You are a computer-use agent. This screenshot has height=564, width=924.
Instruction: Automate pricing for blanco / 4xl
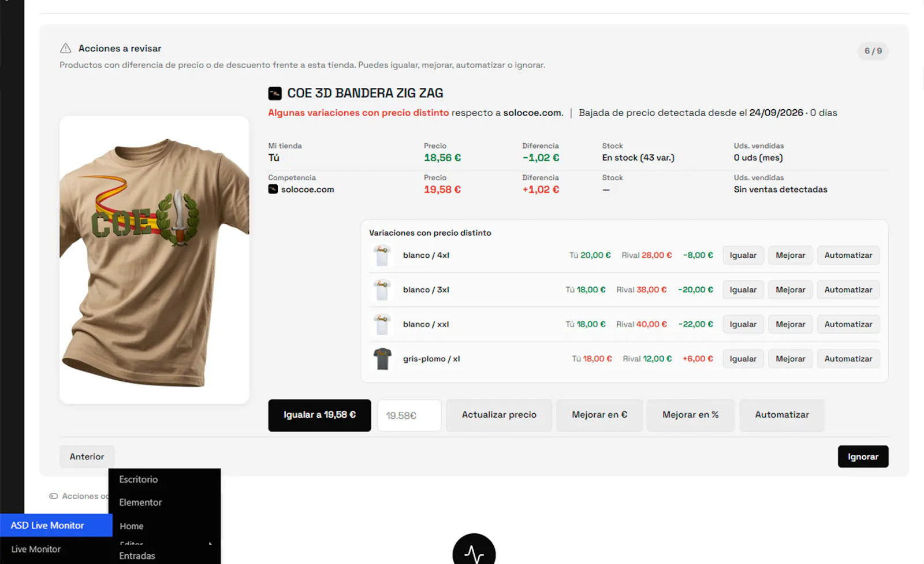click(848, 255)
